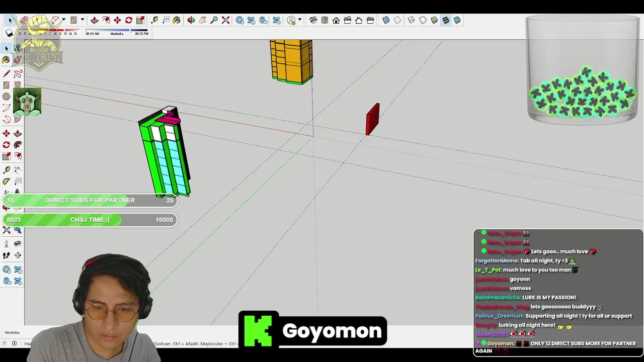Select the Line pencil tool in left toolbar

[7, 73]
